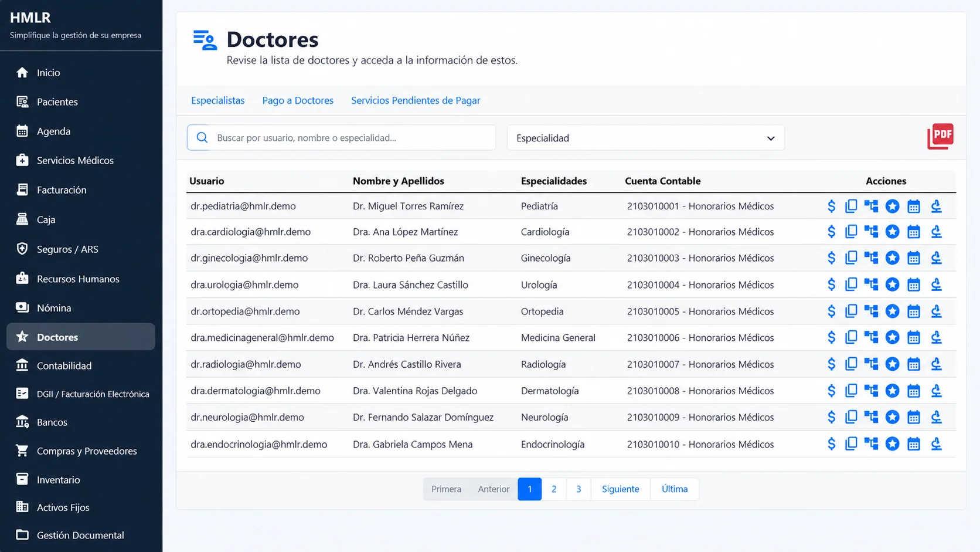Image resolution: width=980 pixels, height=552 pixels.
Task: Click copy documents icon for Dra. Ana López Martínez
Action: [851, 232]
